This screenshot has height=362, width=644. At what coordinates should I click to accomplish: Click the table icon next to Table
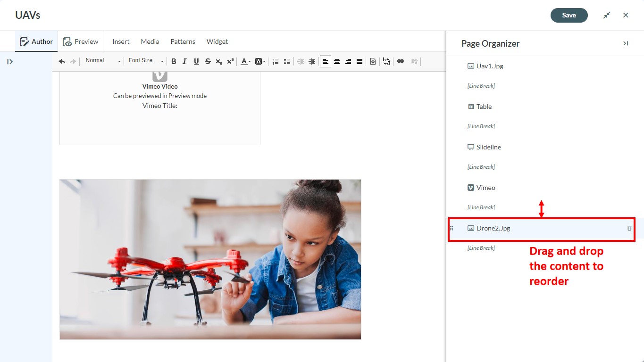point(470,107)
